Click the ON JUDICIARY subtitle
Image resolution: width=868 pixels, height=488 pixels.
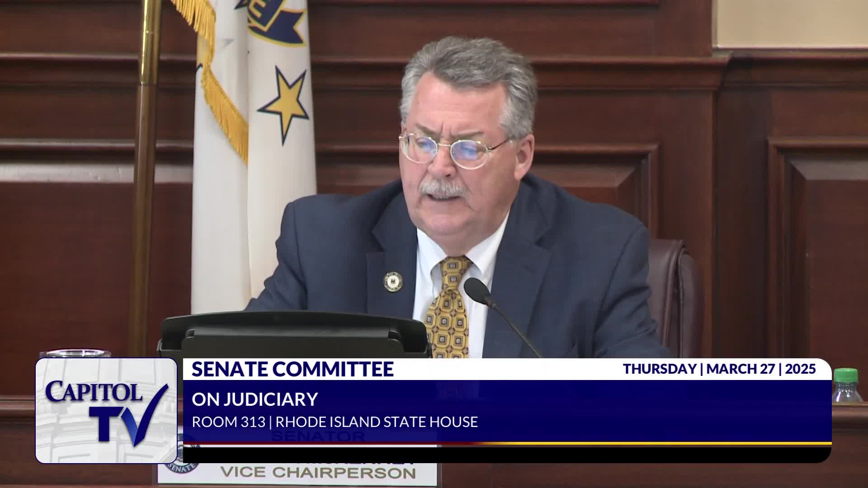pyautogui.click(x=255, y=399)
